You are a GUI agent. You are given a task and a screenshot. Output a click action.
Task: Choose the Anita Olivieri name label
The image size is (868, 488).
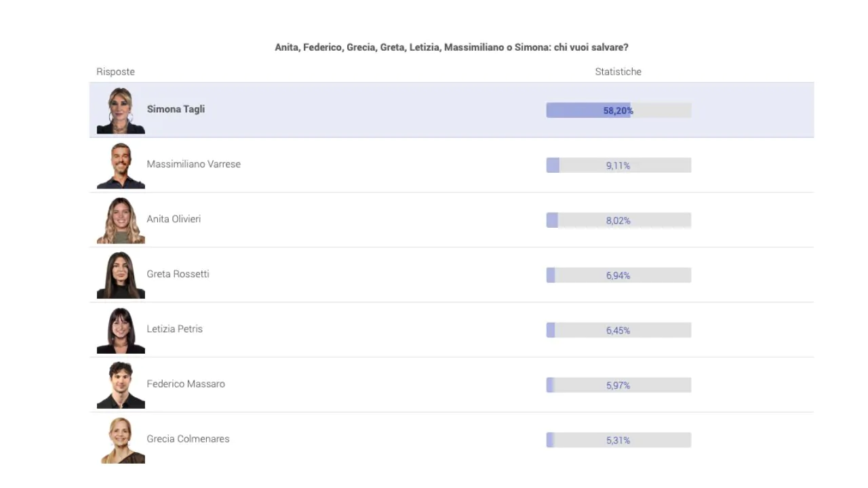coord(174,219)
